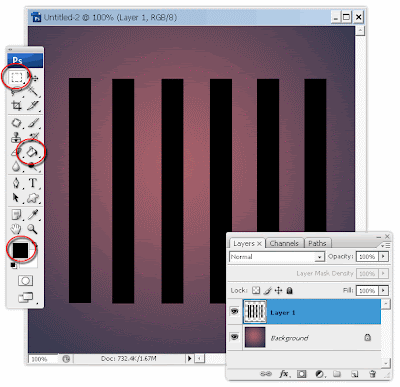Select the Pen tool
The image size is (400, 387).
pos(16,183)
